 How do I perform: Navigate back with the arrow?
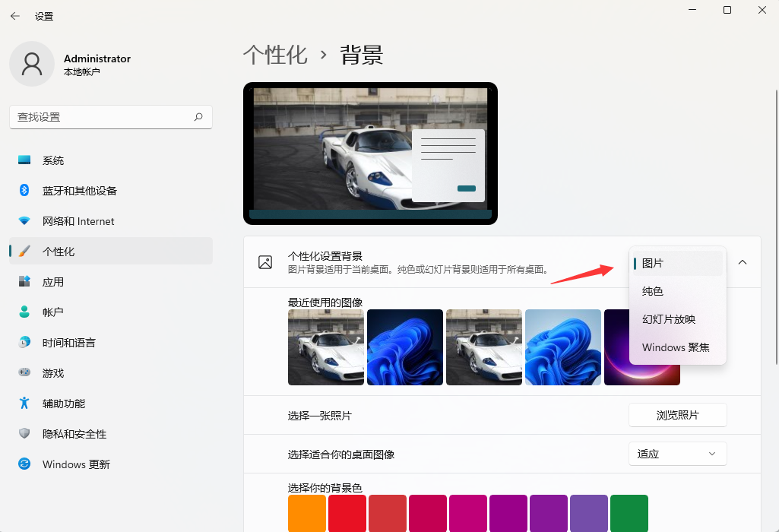tap(14, 15)
